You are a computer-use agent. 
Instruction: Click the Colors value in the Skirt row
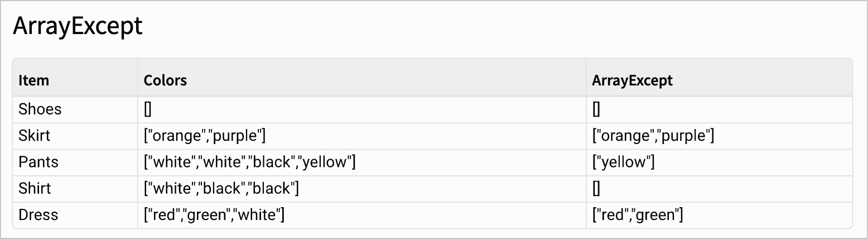pyautogui.click(x=205, y=136)
